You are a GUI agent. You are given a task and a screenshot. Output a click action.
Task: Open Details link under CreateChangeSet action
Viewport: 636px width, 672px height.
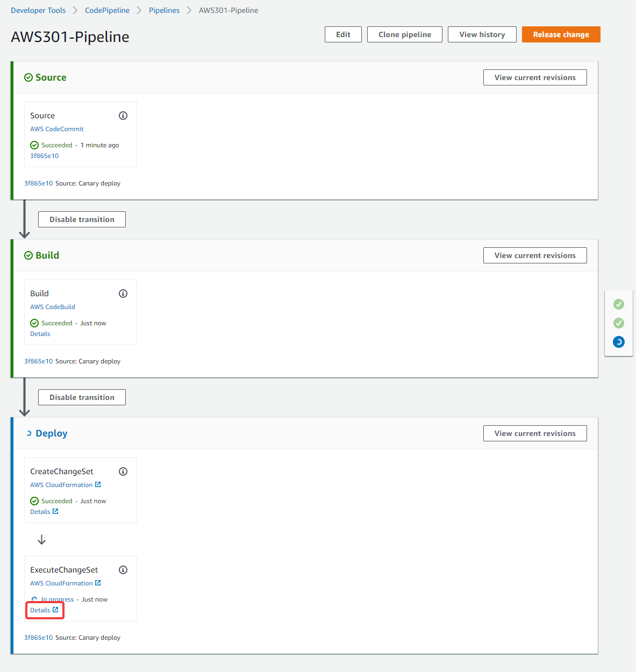click(40, 512)
